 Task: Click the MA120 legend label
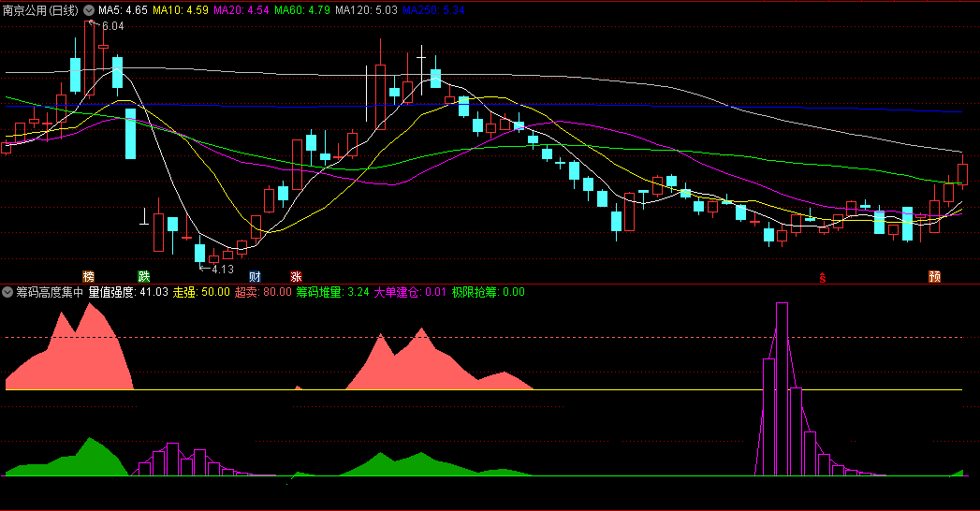tap(366, 10)
